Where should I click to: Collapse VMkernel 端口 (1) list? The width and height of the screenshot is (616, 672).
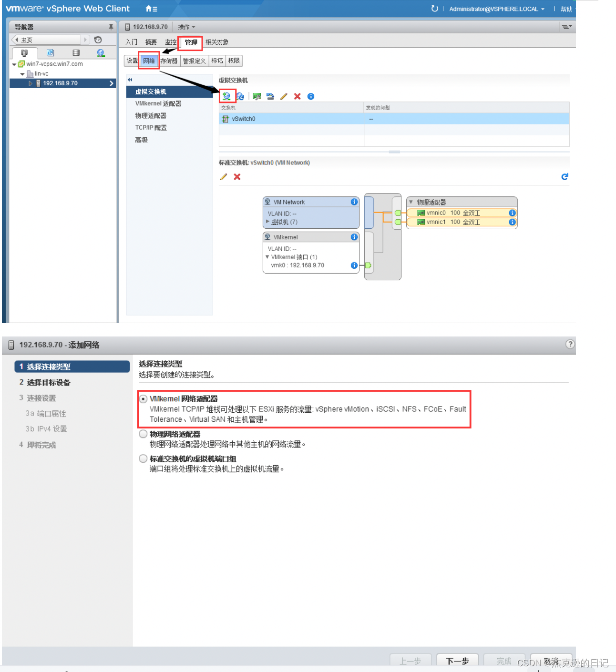pos(267,257)
